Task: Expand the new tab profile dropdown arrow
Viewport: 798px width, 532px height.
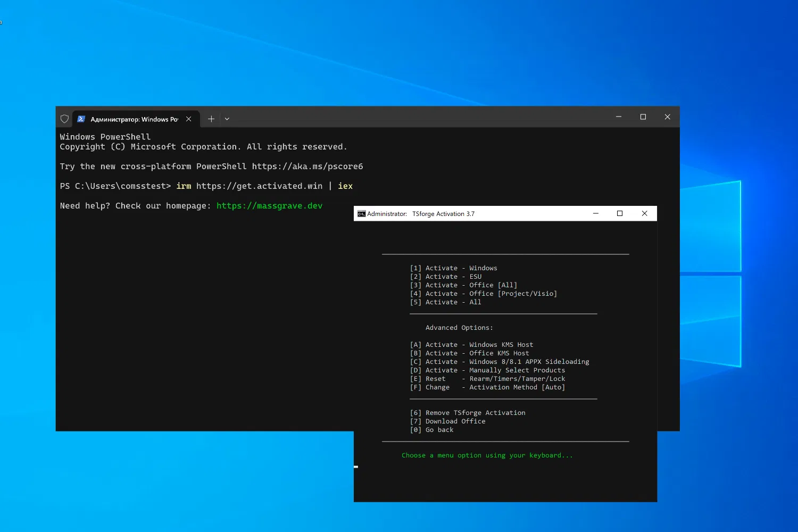Action: (227, 119)
